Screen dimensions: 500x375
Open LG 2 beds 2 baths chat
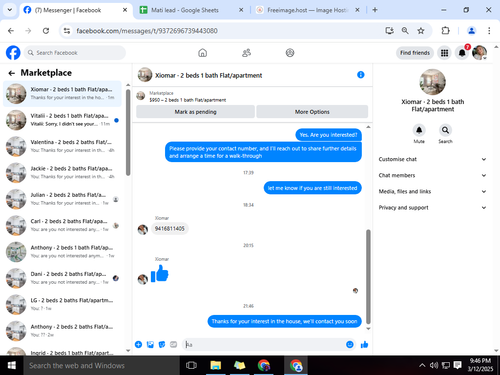click(62, 304)
